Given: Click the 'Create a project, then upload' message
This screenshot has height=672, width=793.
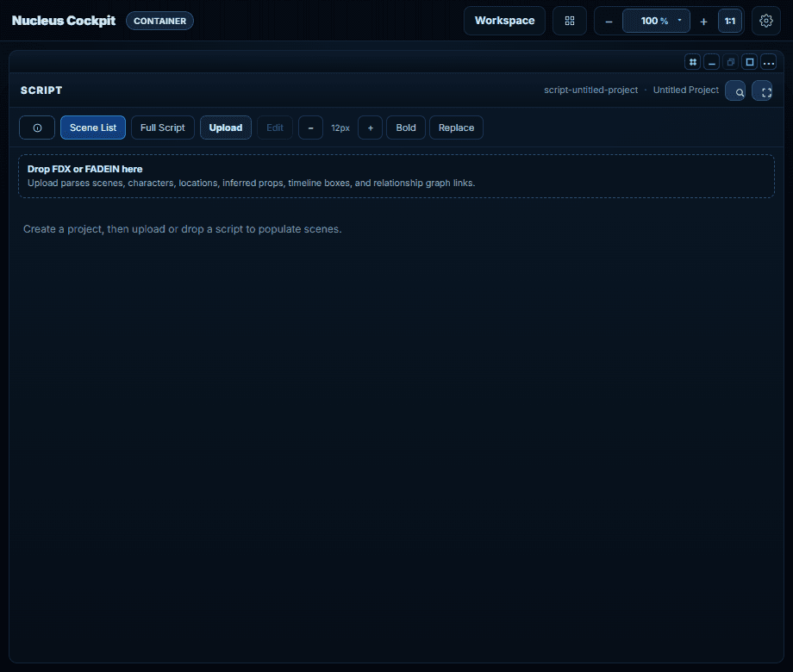Looking at the screenshot, I should pyautogui.click(x=183, y=229).
